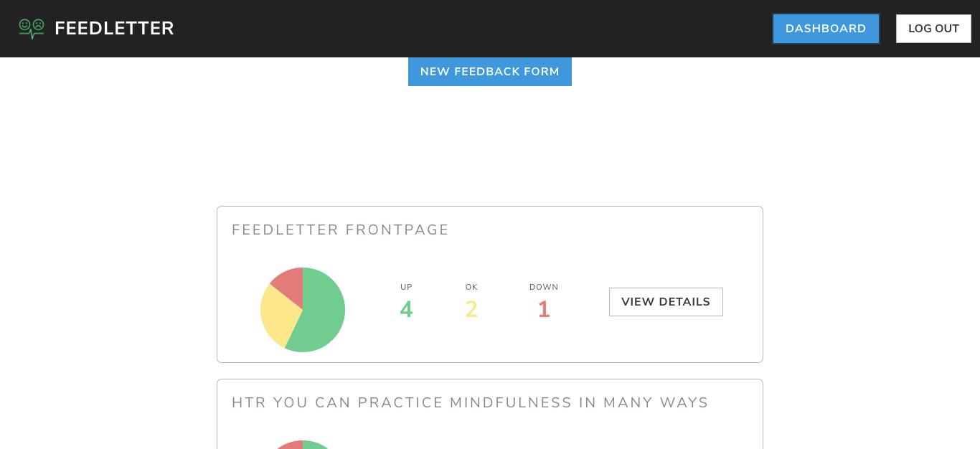
Task: Select the Log Out menu item
Action: click(x=933, y=29)
